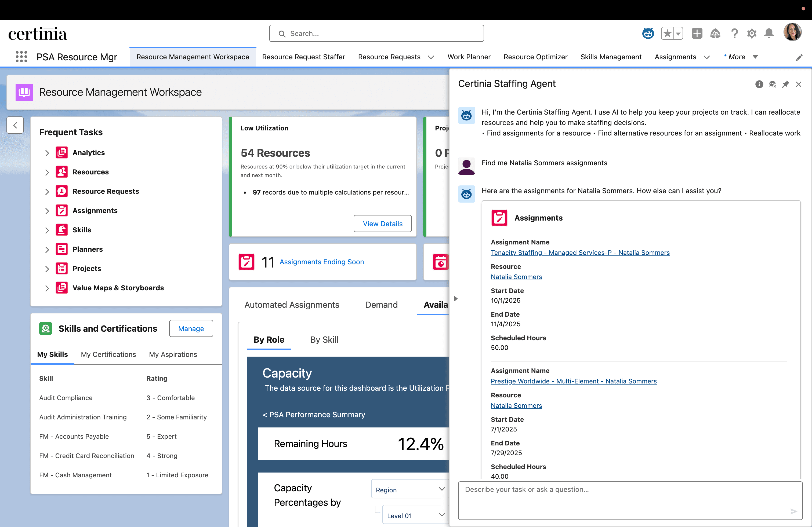Open the Resource Requests tab dropdown arrow
This screenshot has width=812, height=527.
coord(431,57)
